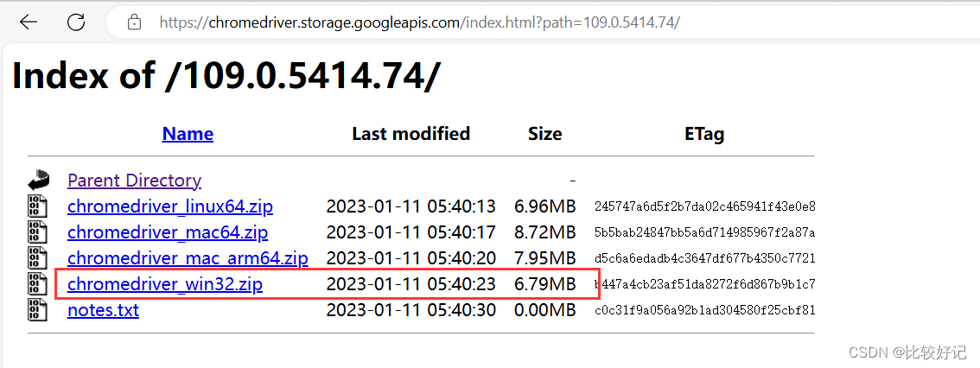980x368 pixels.
Task: Click the ETag column header
Action: (703, 134)
